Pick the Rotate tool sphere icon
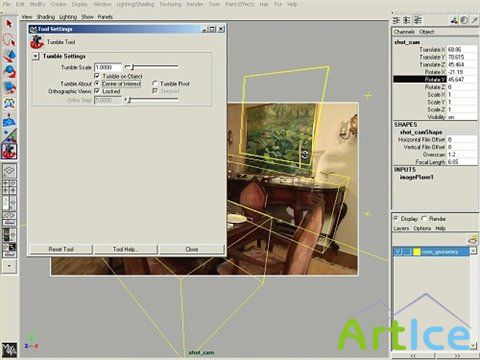This screenshot has height=360, width=480. tap(9, 72)
